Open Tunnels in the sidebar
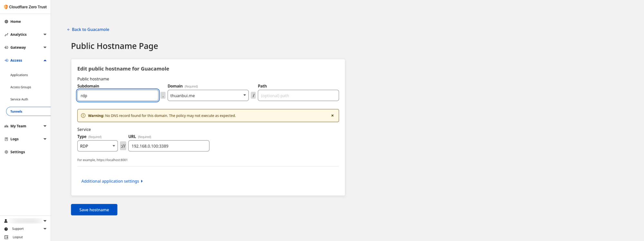Viewport: 644px width, 241px height. tap(16, 111)
